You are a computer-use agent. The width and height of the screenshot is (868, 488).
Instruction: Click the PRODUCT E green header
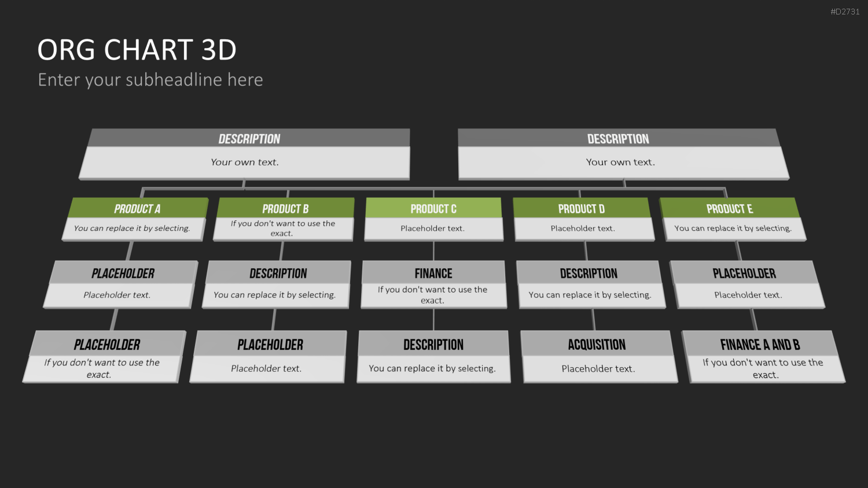coord(730,209)
